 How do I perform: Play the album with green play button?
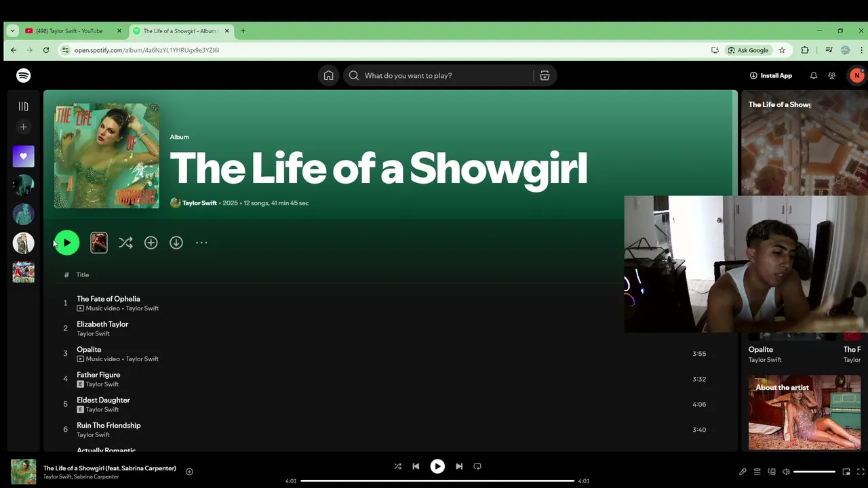(66, 243)
